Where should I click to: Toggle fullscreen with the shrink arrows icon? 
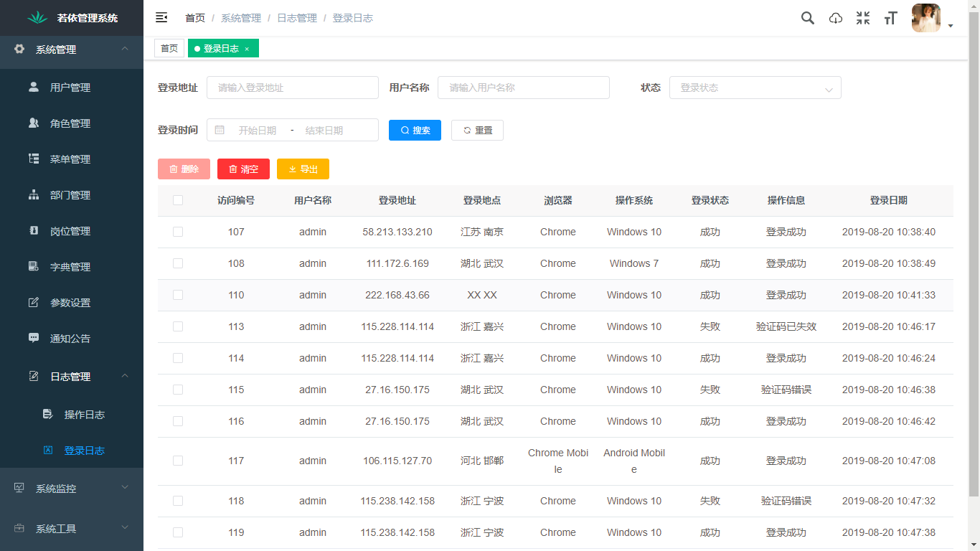click(x=863, y=18)
